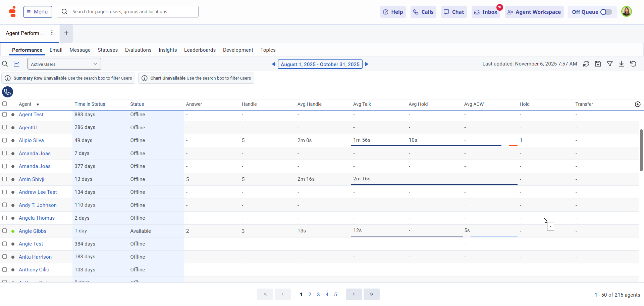This screenshot has width=644, height=306.
Task: Click the save view icon
Action: [x=598, y=64]
